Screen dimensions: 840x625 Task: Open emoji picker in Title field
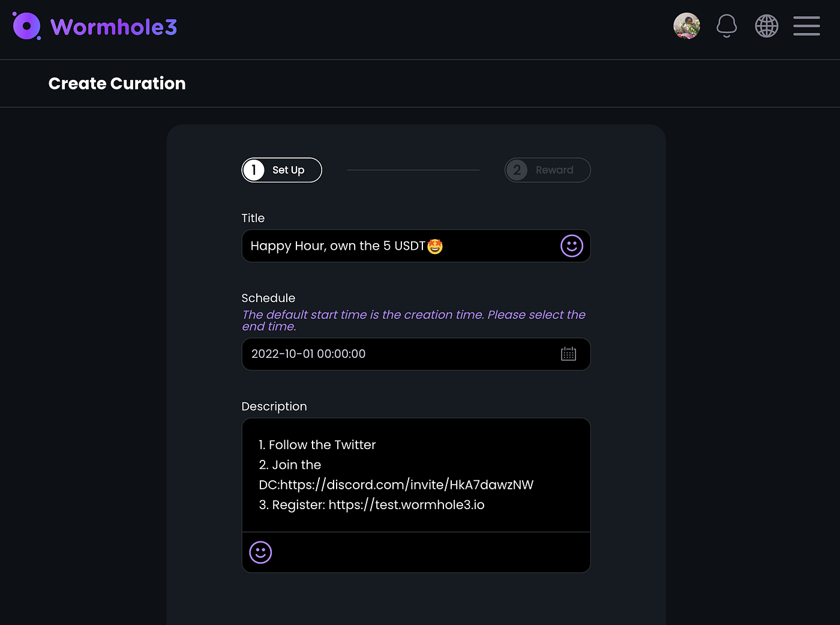[x=572, y=246]
